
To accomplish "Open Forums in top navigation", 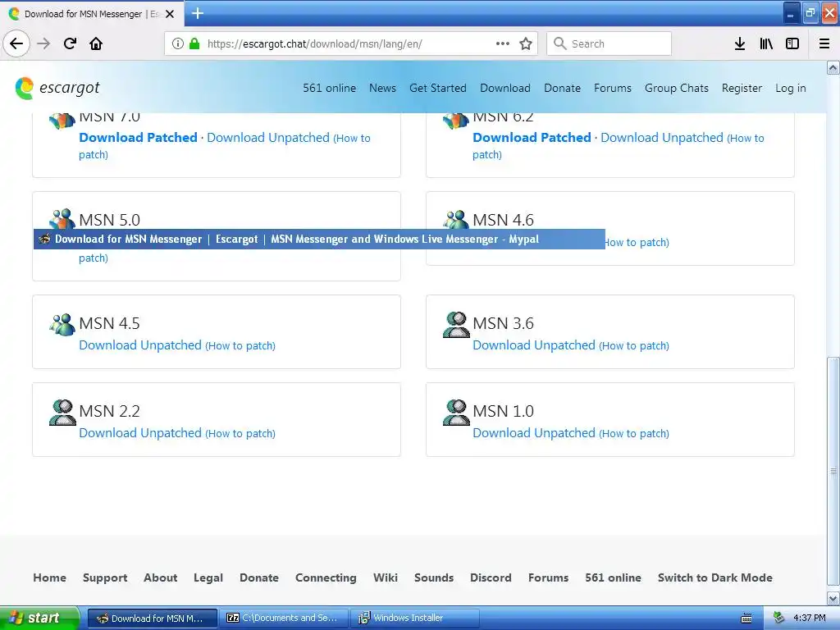I will [x=612, y=88].
